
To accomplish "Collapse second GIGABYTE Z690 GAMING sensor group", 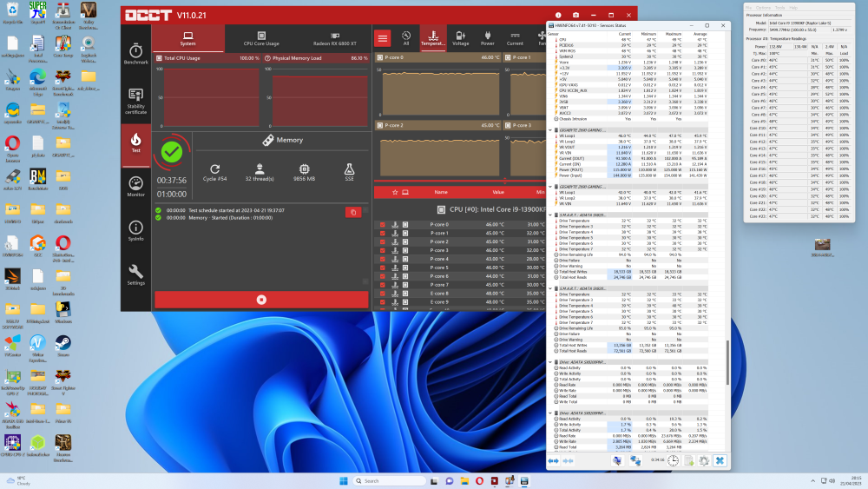I will point(551,187).
